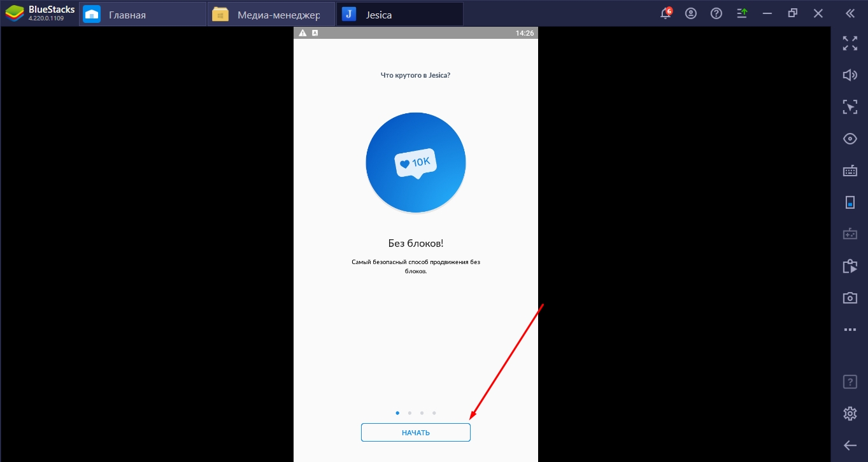The image size is (868, 462).
Task: Select the first page indicator dot
Action: pos(397,413)
